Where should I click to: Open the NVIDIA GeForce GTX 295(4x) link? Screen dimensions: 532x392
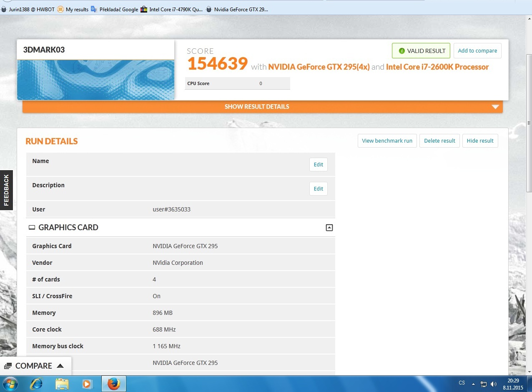(319, 67)
